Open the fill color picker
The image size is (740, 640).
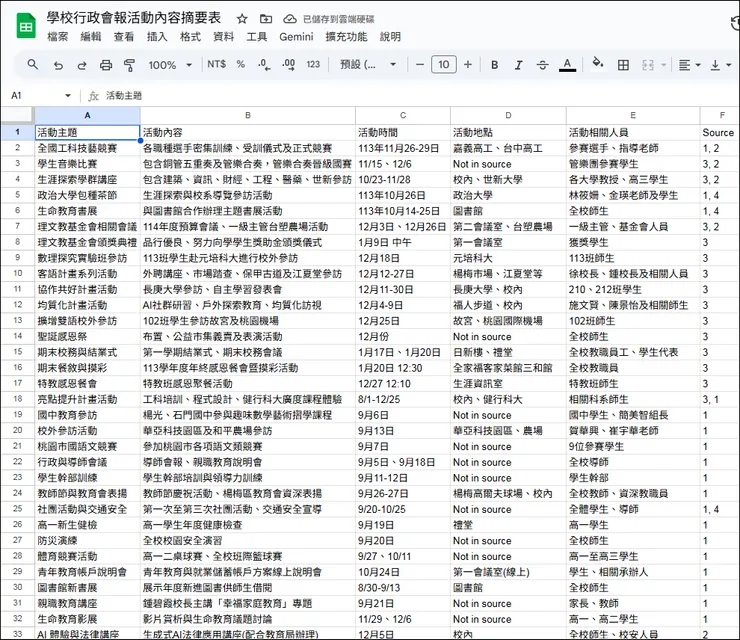(597, 63)
